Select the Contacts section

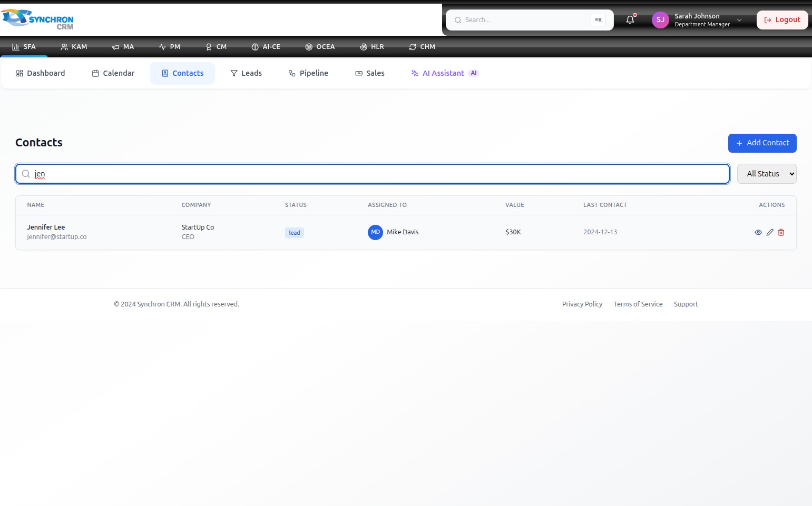pyautogui.click(x=182, y=73)
